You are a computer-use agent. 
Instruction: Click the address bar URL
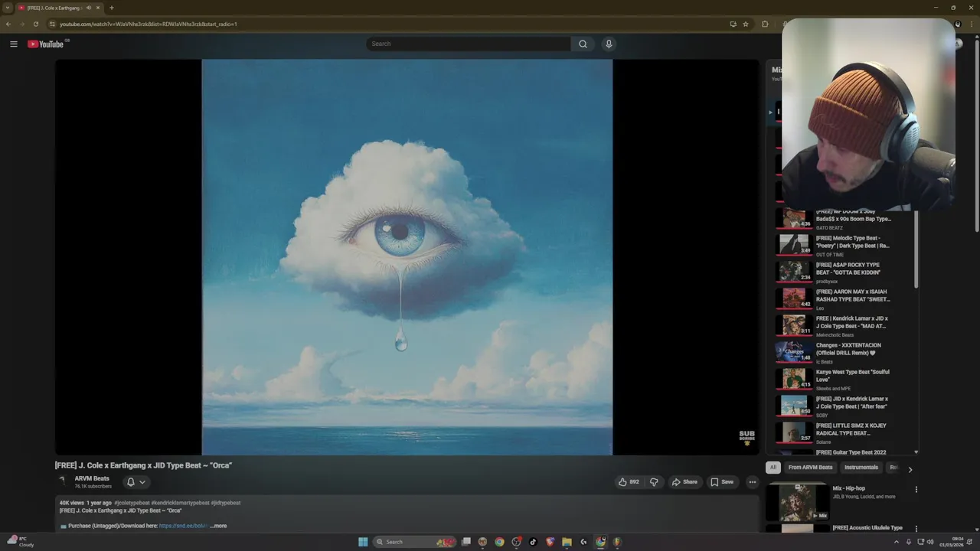(x=149, y=24)
